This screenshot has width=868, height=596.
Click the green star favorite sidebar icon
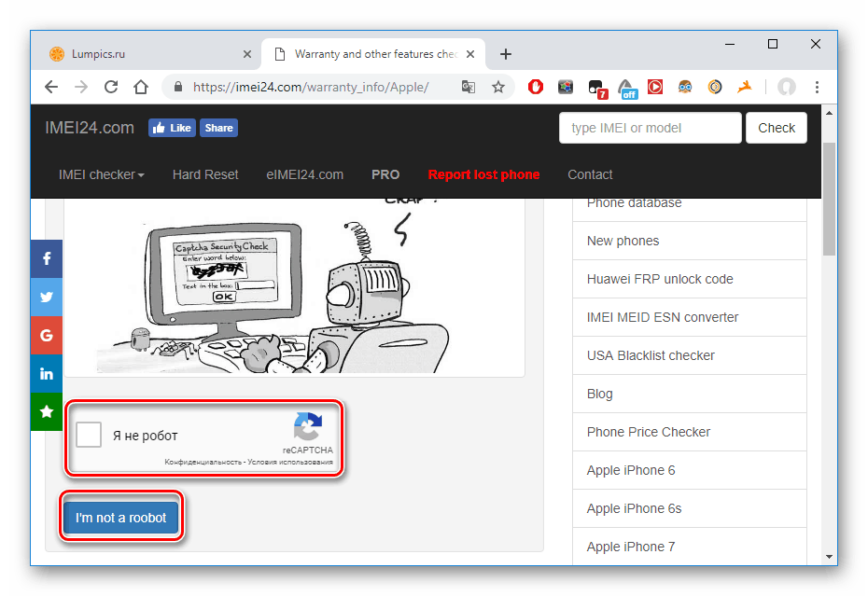(47, 411)
